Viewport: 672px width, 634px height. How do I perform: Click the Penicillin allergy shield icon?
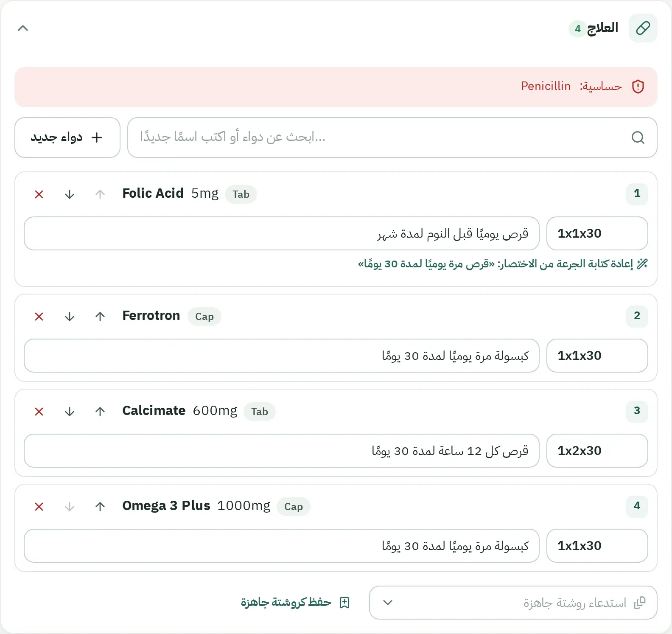pyautogui.click(x=638, y=87)
